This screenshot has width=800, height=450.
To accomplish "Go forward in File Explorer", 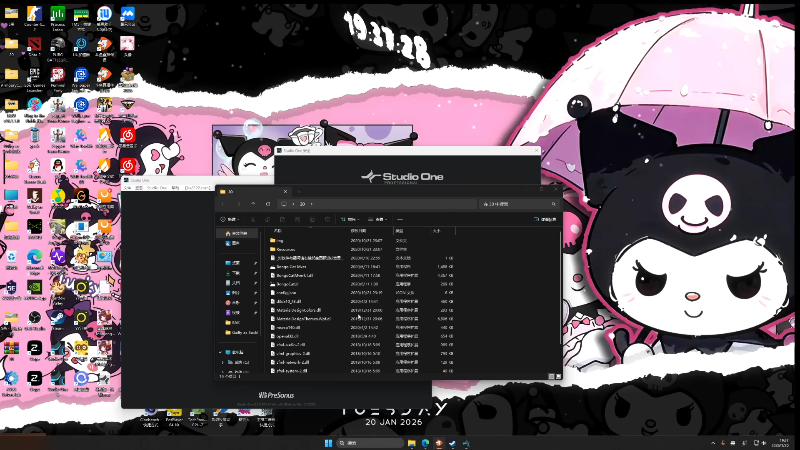I will 238,204.
